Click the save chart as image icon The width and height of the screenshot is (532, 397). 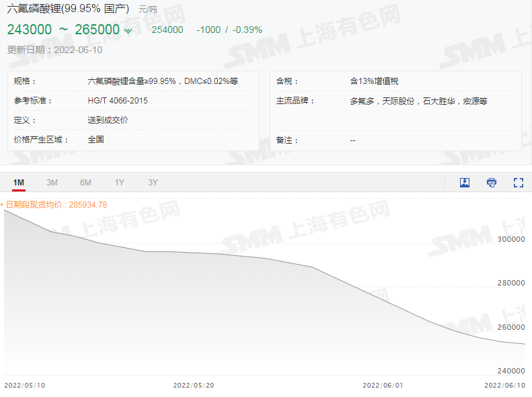tap(464, 183)
